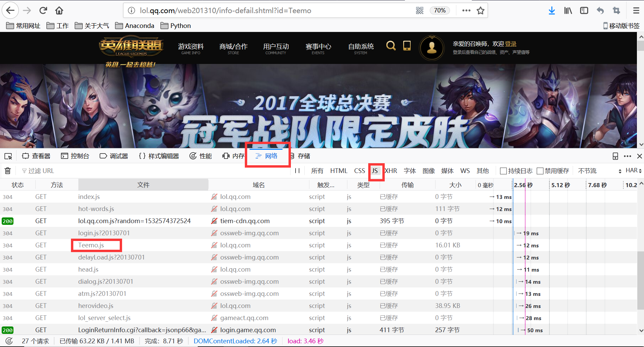Click the 70% zoom level indicator
This screenshot has height=347, width=644.
(x=440, y=10)
